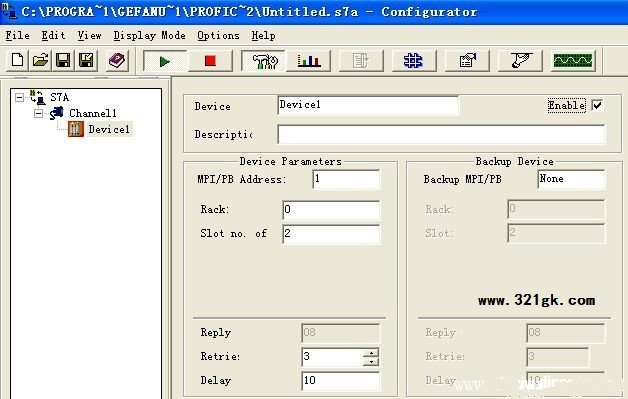
Task: Select the Device1 icon in tree
Action: coord(76,129)
